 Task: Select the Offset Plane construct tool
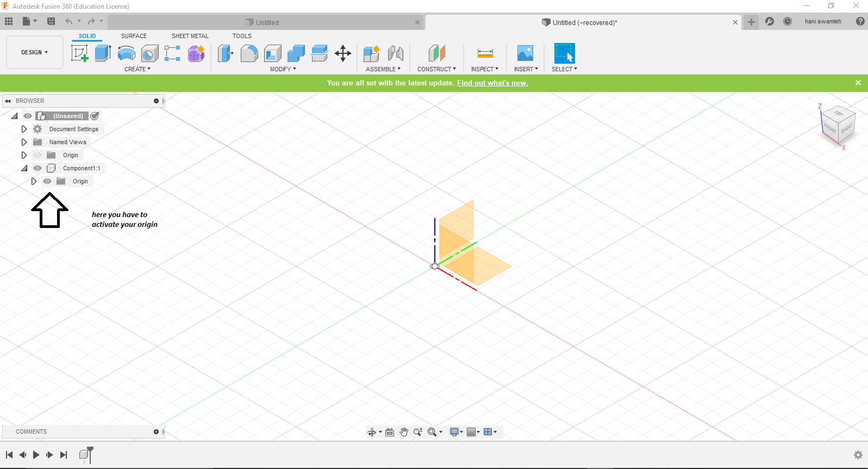point(436,53)
